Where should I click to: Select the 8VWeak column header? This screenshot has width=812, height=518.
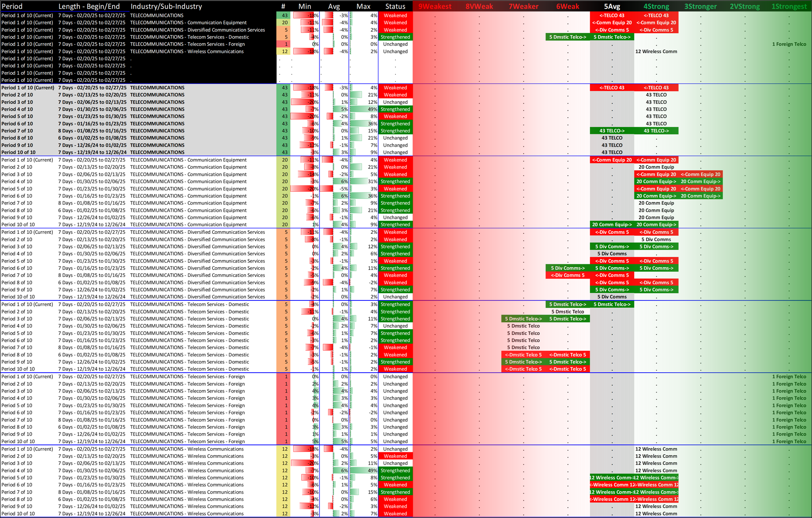click(479, 6)
